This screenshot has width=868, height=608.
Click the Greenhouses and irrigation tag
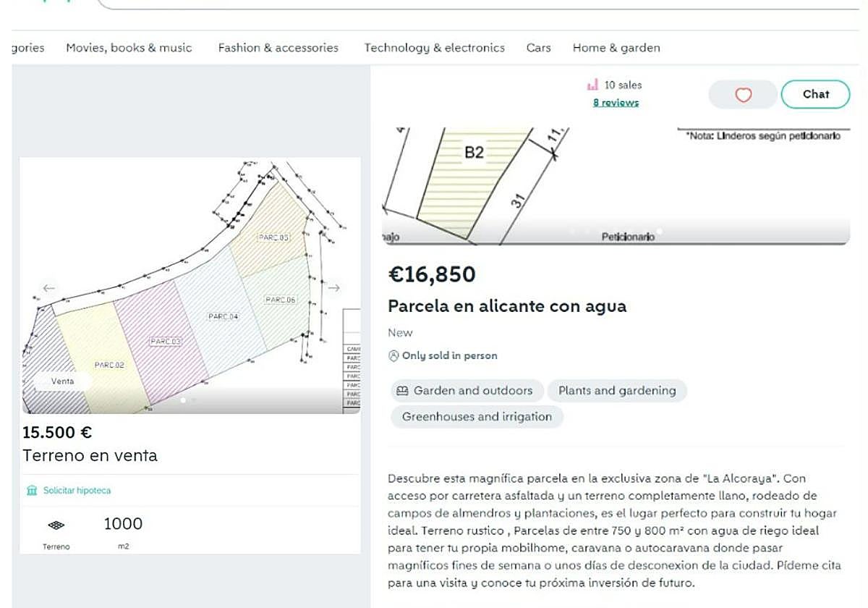tap(477, 417)
